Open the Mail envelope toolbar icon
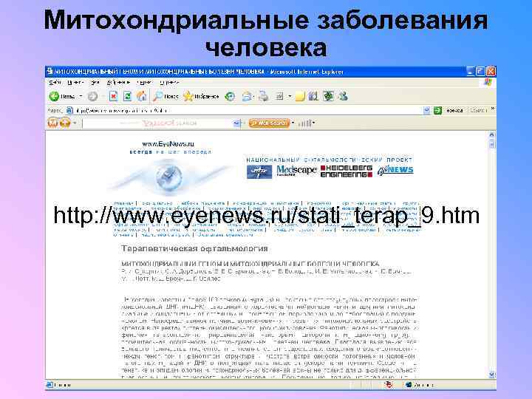This screenshot has width=532, height=399. pos(247,96)
